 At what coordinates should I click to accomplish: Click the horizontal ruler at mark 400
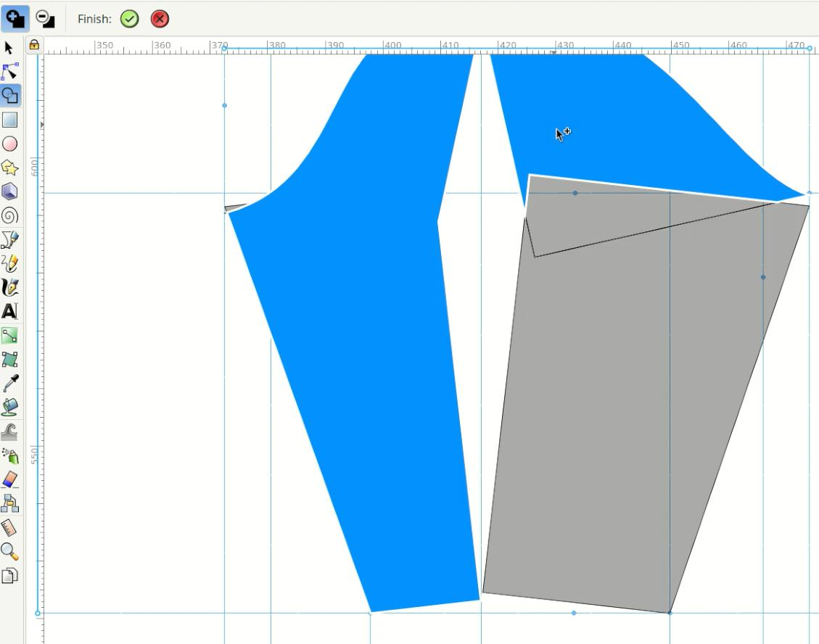pos(392,46)
